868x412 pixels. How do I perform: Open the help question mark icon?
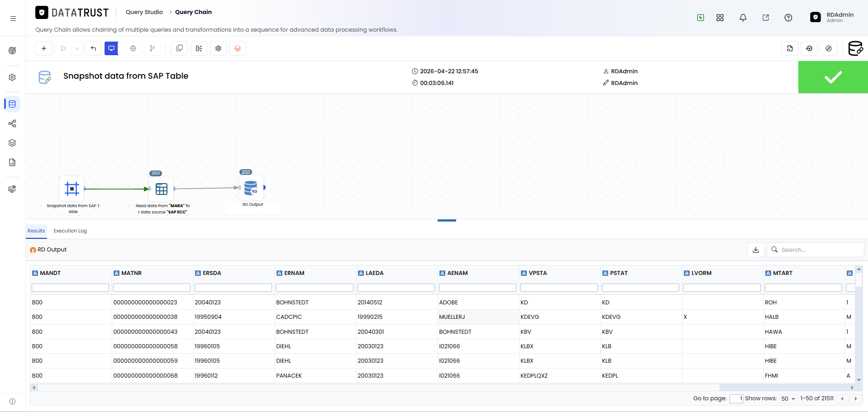(x=788, y=18)
